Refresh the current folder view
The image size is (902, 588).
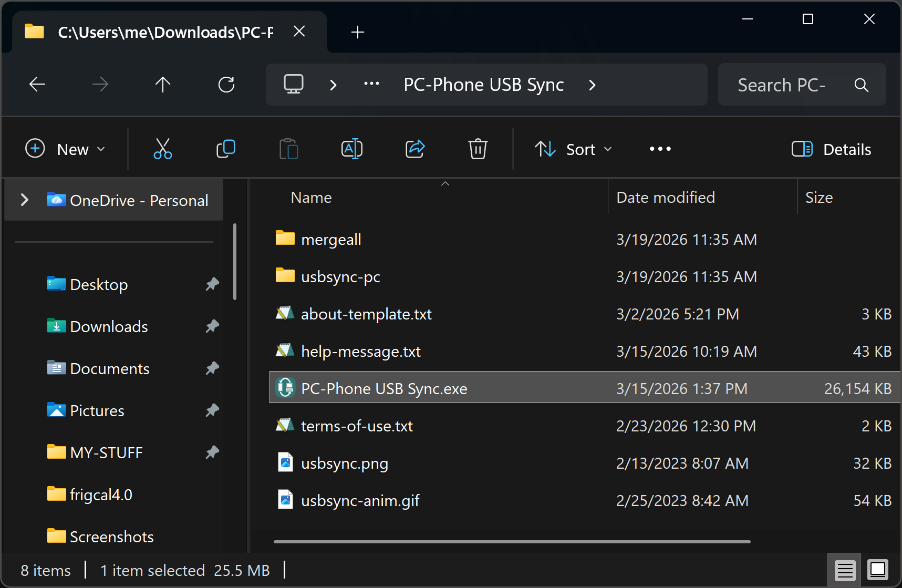226,85
